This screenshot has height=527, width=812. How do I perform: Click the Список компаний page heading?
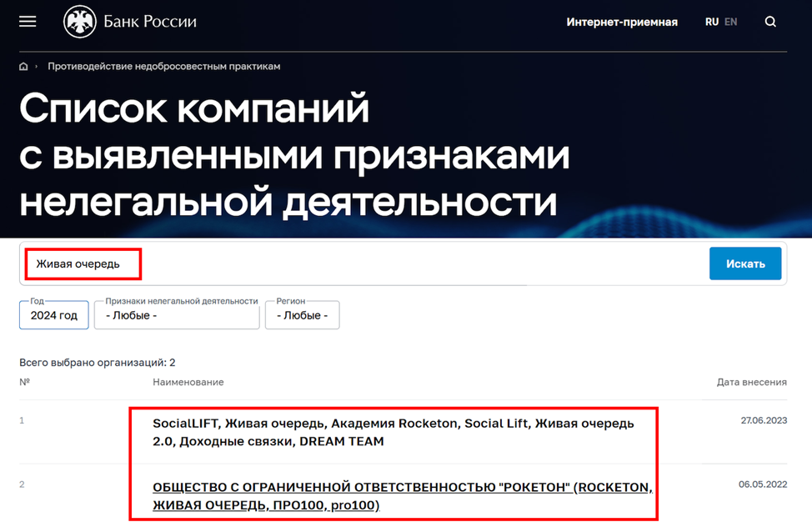tap(294, 154)
